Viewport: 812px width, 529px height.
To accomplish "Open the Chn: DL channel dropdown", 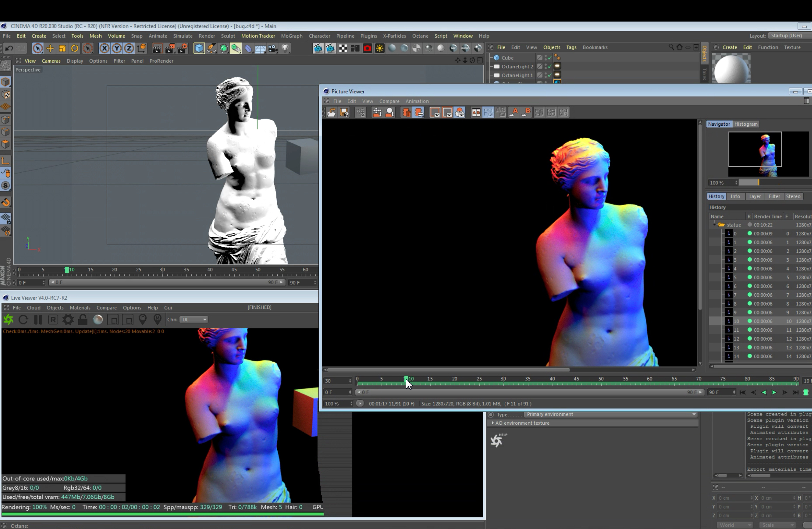I will click(x=194, y=319).
